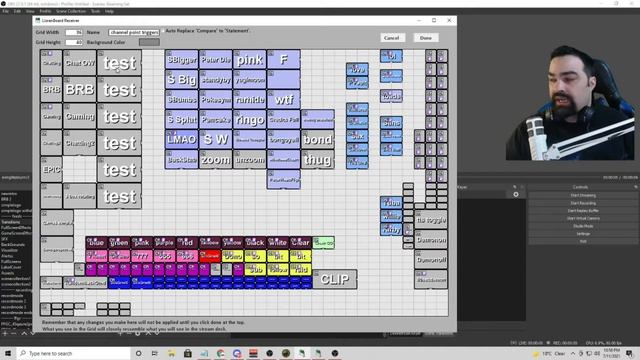
Task: Select the Peter Die deck button
Action: [216, 60]
